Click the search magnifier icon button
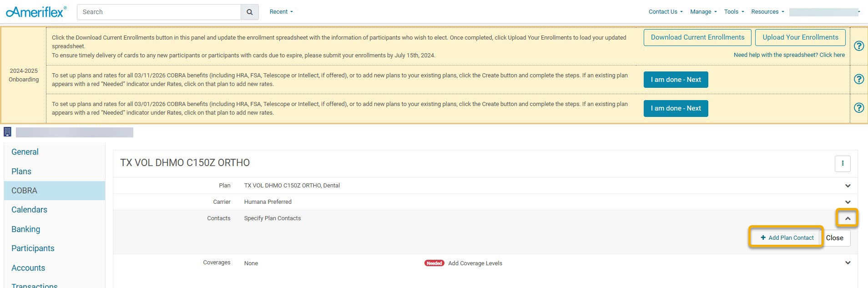 [249, 12]
